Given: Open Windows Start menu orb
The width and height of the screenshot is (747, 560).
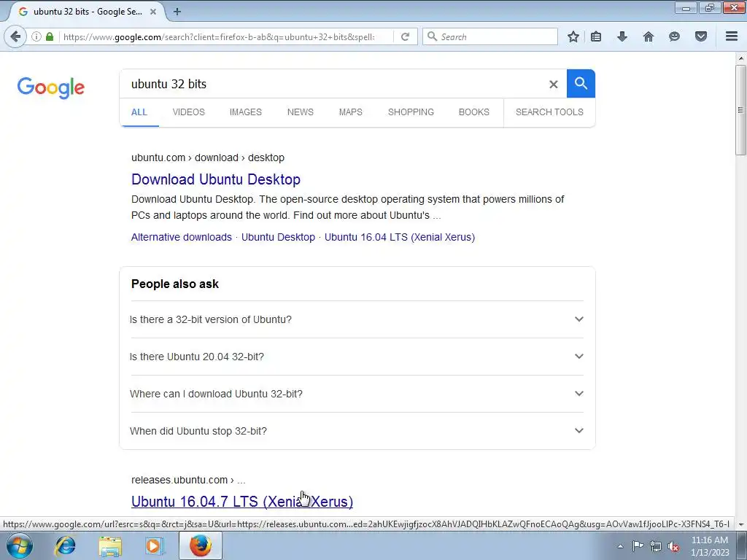Looking at the screenshot, I should coord(19,545).
